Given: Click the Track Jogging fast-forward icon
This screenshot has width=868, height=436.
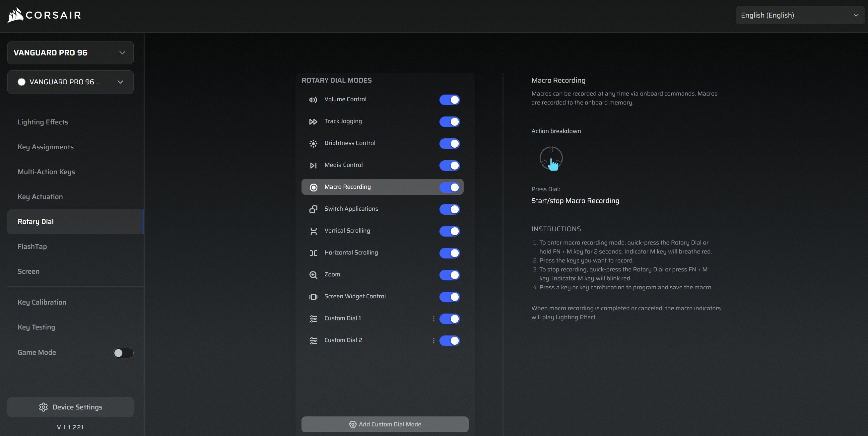Looking at the screenshot, I should pos(313,122).
